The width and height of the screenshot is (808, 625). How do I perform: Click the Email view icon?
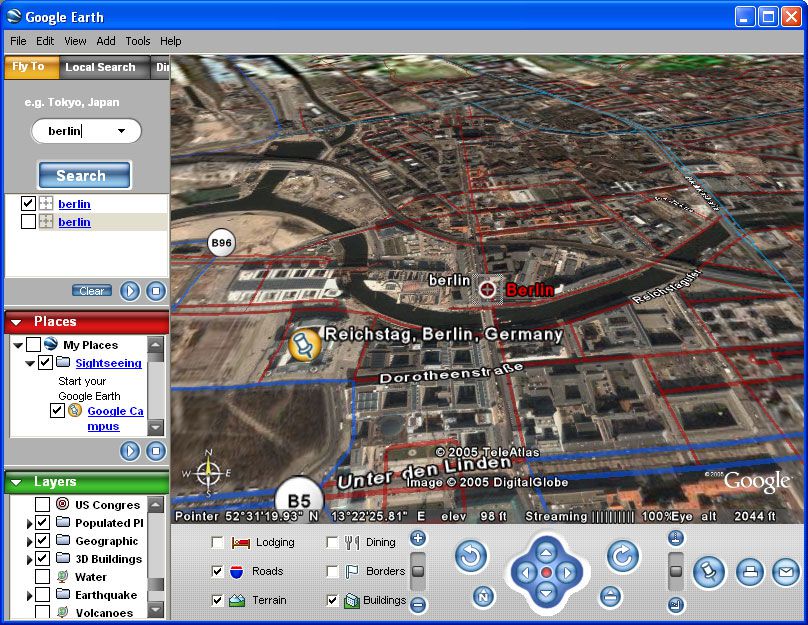pyautogui.click(x=787, y=571)
